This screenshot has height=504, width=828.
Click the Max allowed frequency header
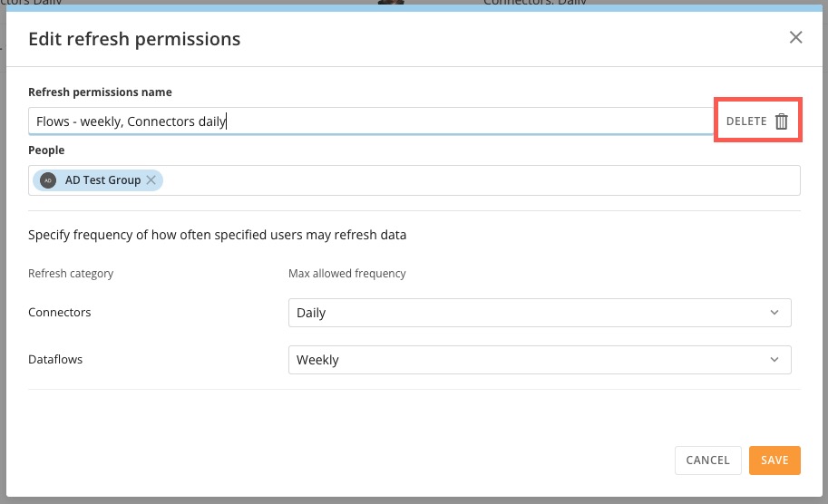click(347, 274)
